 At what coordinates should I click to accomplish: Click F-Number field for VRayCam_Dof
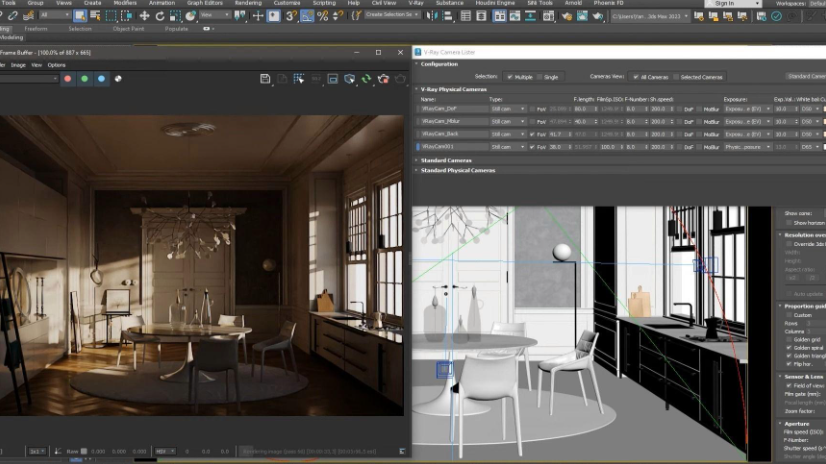636,109
